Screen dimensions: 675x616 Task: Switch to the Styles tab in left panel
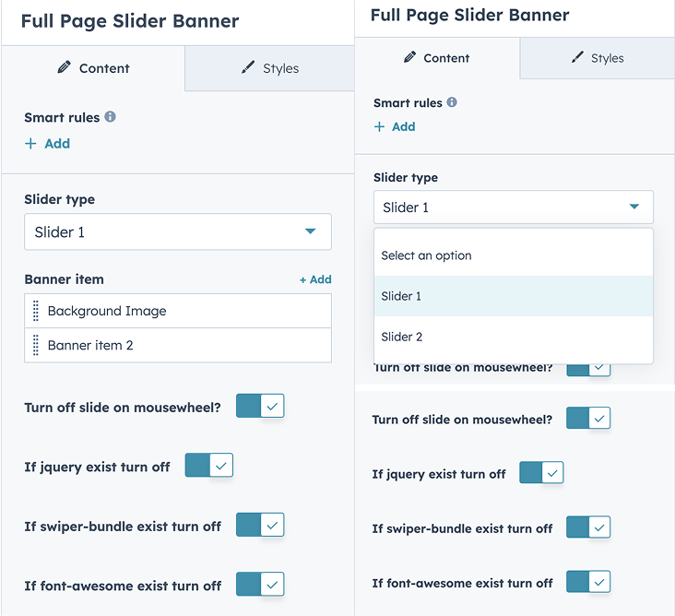coord(269,68)
